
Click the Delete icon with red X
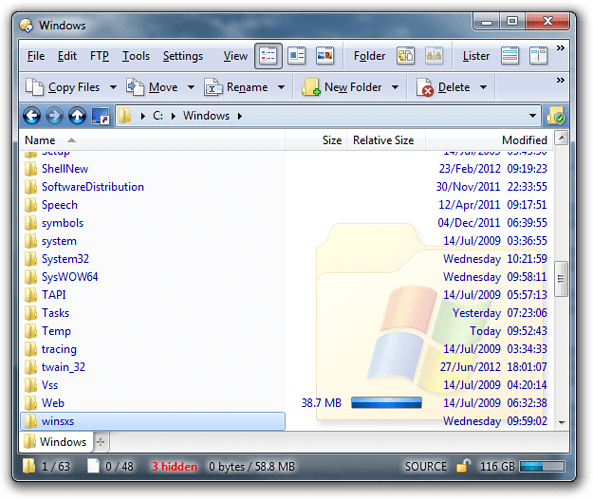point(424,87)
